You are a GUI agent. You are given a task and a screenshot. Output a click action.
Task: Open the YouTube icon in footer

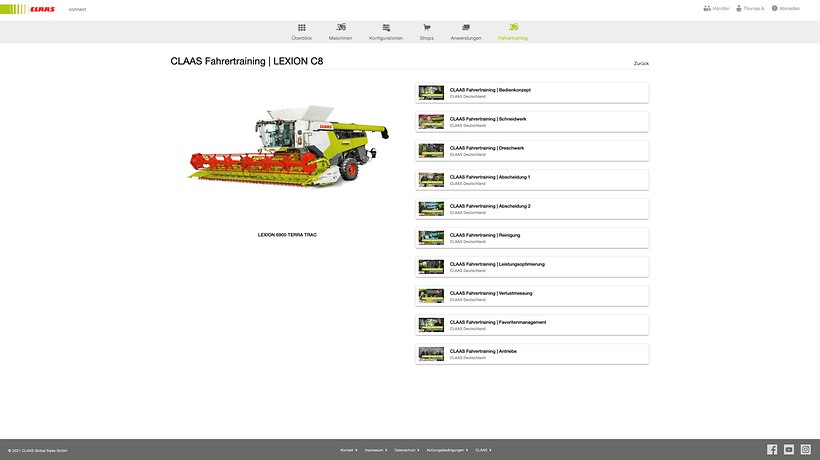pos(789,450)
